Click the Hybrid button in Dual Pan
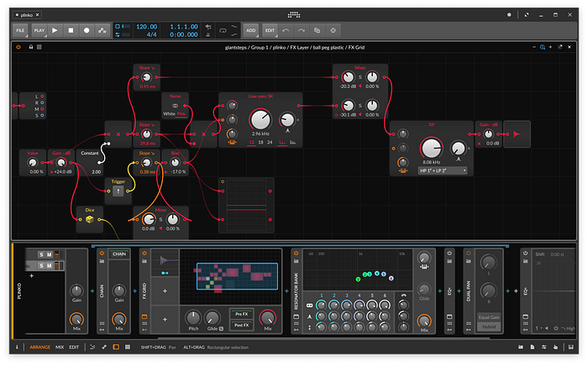Image resolution: width=588 pixels, height=365 pixels. [489, 326]
